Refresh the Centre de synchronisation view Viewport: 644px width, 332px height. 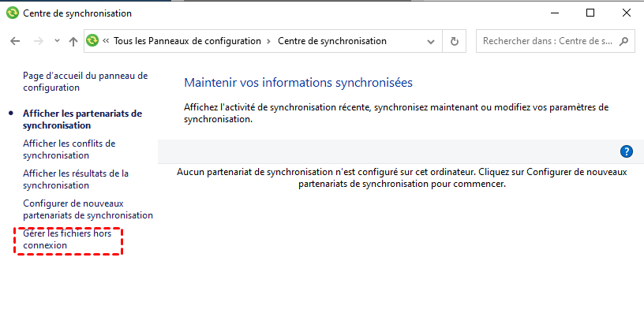tap(454, 41)
